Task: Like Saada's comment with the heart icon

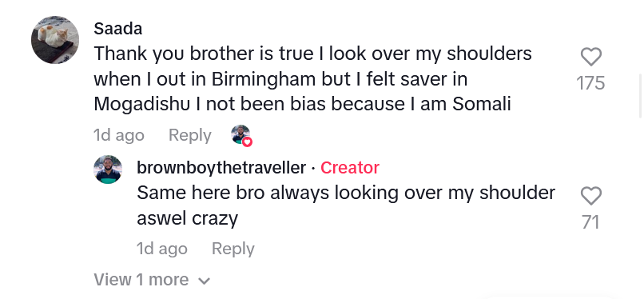Action: (591, 57)
